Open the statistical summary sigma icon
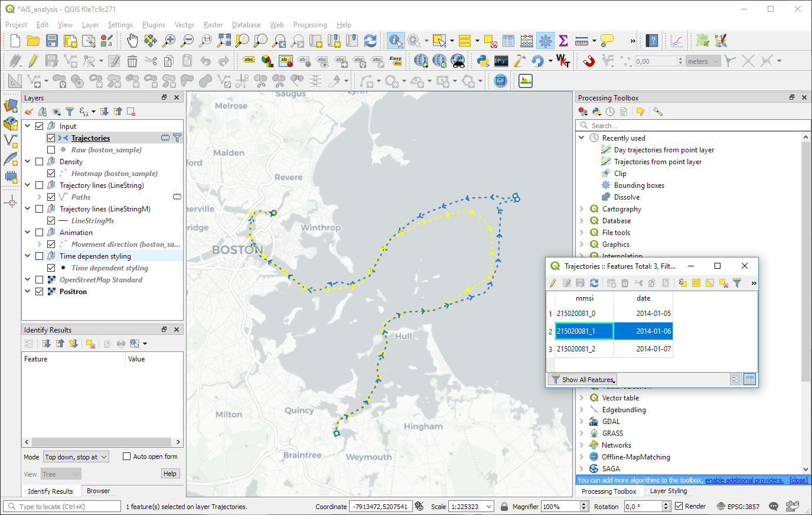 (563, 41)
